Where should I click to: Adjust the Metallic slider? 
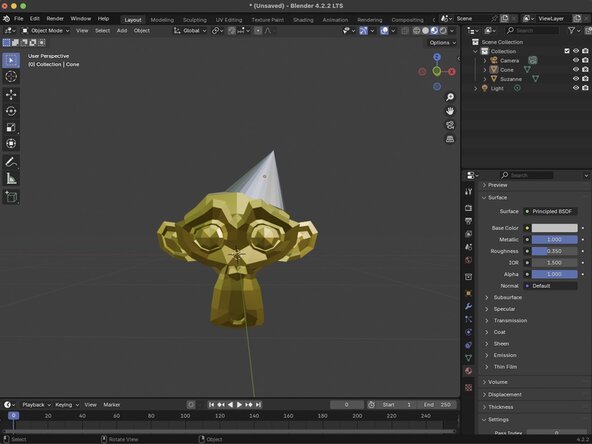(x=554, y=240)
